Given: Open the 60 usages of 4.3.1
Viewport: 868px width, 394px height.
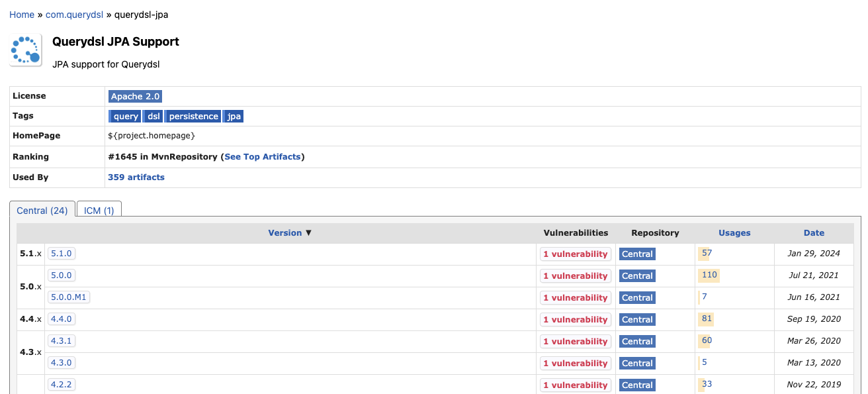Looking at the screenshot, I should [x=707, y=340].
